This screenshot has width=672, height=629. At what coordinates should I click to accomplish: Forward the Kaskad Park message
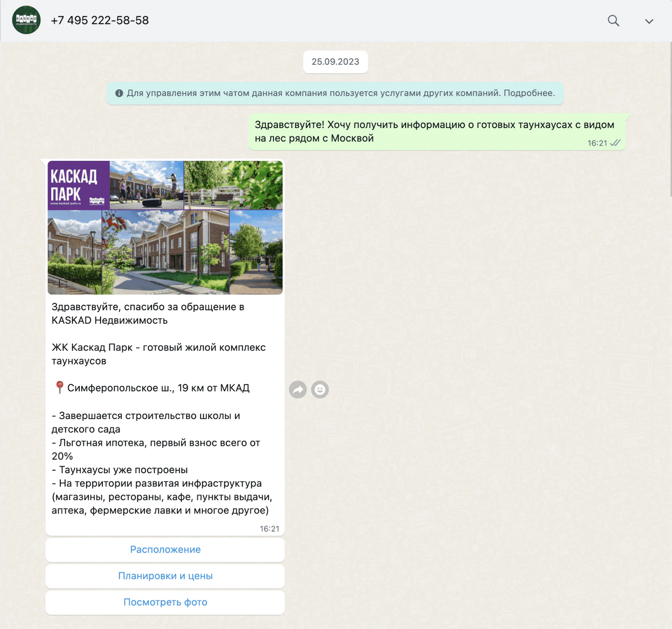tap(298, 390)
